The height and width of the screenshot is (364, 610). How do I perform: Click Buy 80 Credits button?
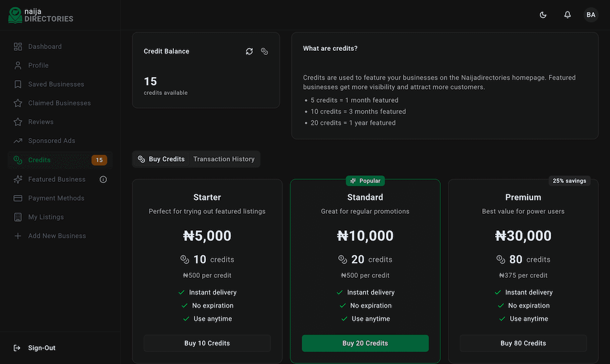523,343
